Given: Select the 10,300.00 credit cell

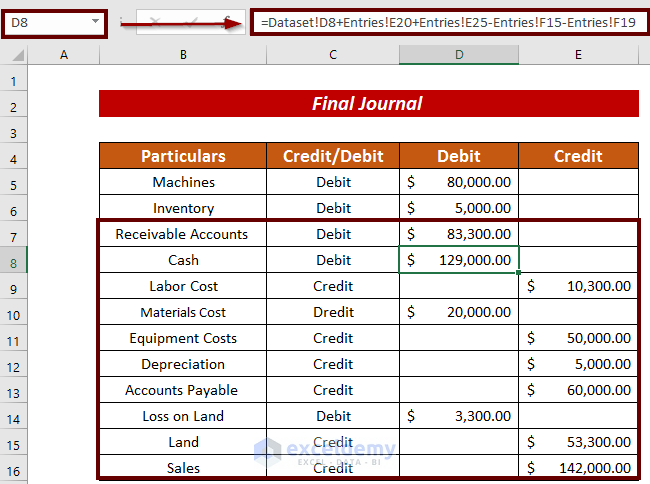Looking at the screenshot, I should (x=578, y=286).
